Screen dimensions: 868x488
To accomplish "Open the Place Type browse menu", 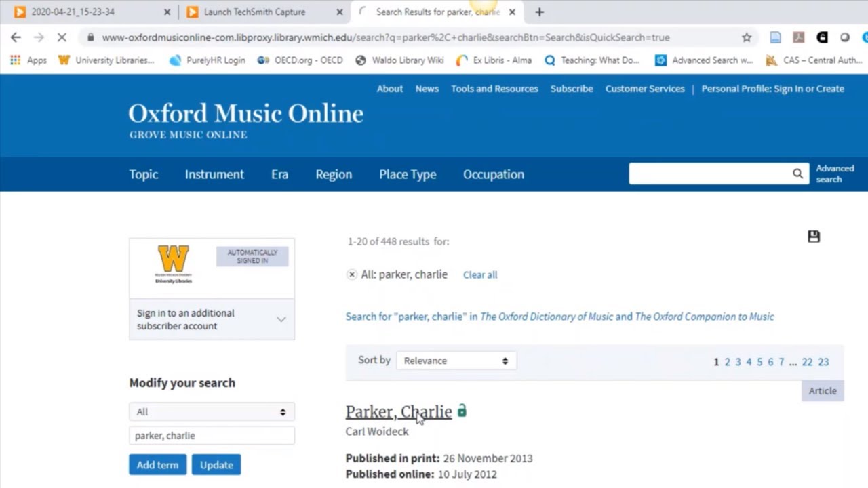I will tap(408, 174).
